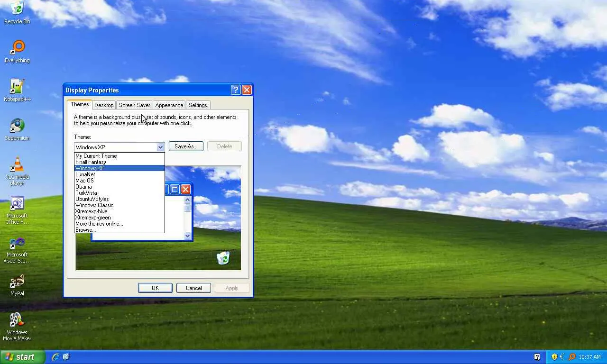This screenshot has height=364, width=607.
Task: Select the MyPal browser desktop icon
Action: click(17, 285)
